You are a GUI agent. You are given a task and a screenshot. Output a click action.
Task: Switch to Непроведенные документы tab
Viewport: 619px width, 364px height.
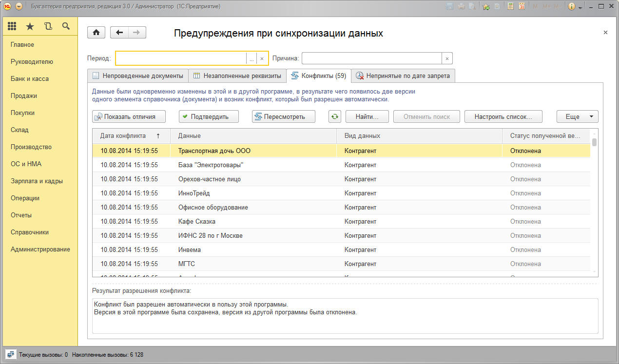(x=138, y=76)
